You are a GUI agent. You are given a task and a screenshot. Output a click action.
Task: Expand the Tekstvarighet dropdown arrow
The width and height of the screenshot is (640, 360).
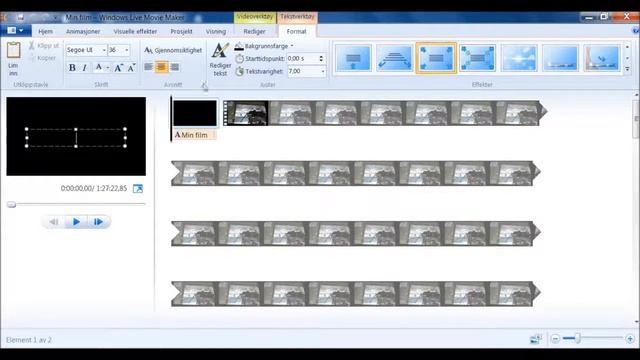(x=322, y=71)
